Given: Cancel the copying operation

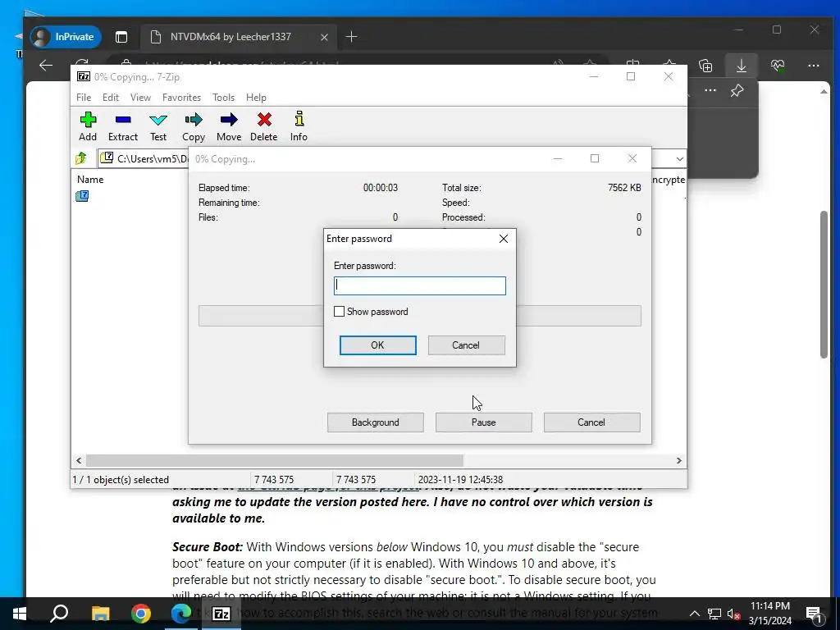Looking at the screenshot, I should (591, 422).
